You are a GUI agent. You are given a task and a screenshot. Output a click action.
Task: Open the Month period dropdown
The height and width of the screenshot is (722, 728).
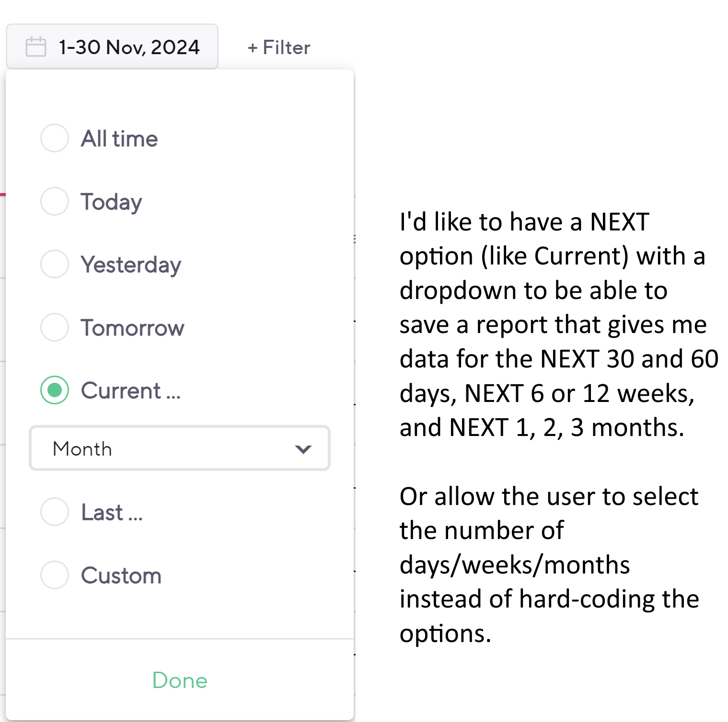point(179,449)
